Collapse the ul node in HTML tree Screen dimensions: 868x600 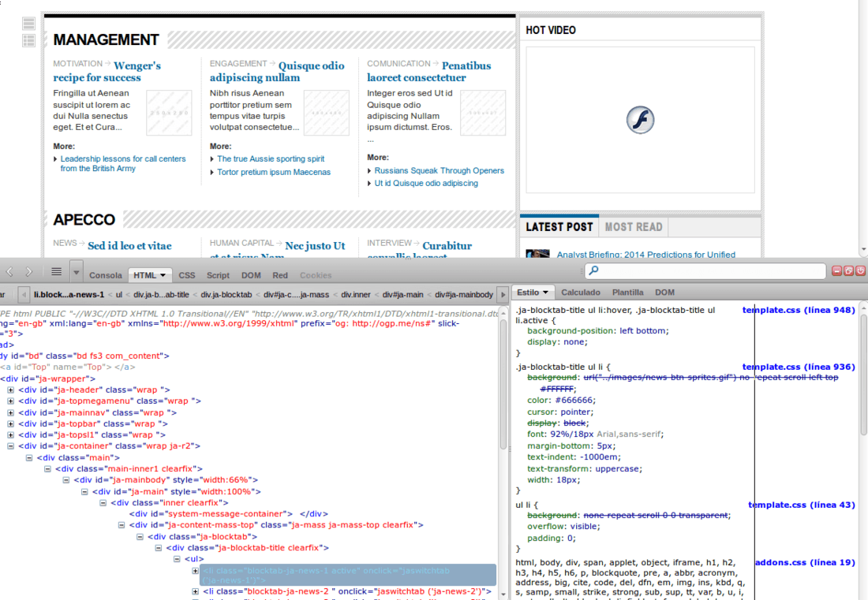coord(177,559)
